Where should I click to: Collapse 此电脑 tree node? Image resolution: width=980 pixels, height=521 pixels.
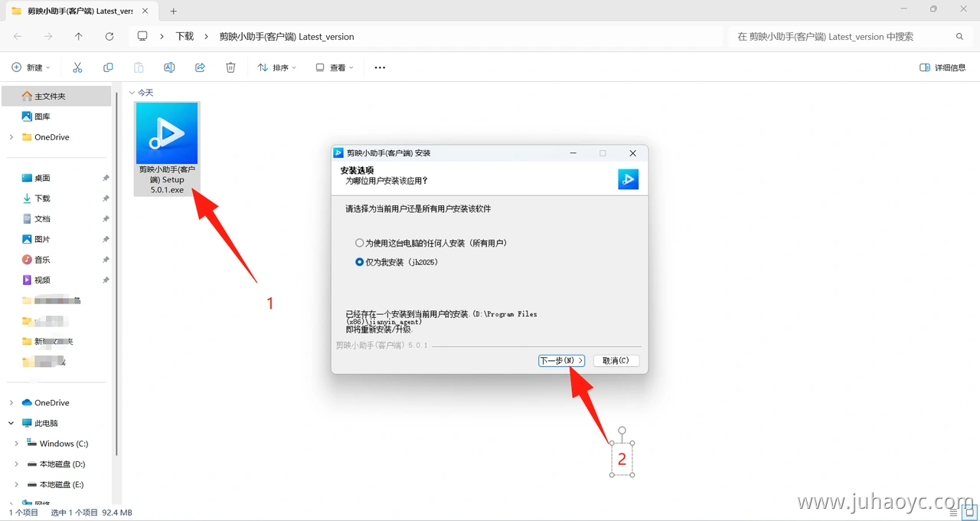(11, 423)
